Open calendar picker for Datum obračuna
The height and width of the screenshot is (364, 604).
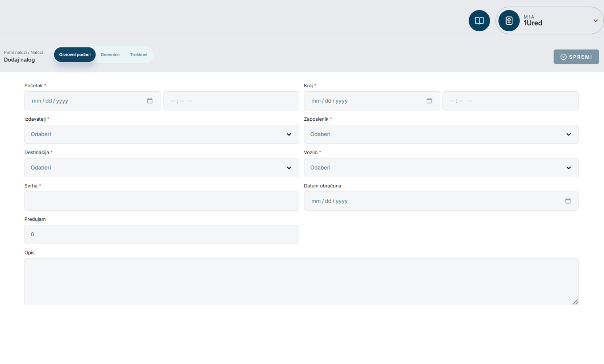[568, 201]
